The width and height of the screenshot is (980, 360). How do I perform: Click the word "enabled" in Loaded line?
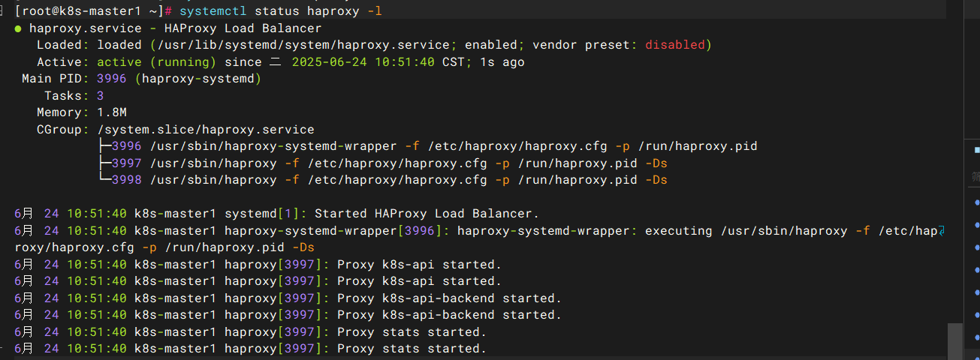[491, 45]
